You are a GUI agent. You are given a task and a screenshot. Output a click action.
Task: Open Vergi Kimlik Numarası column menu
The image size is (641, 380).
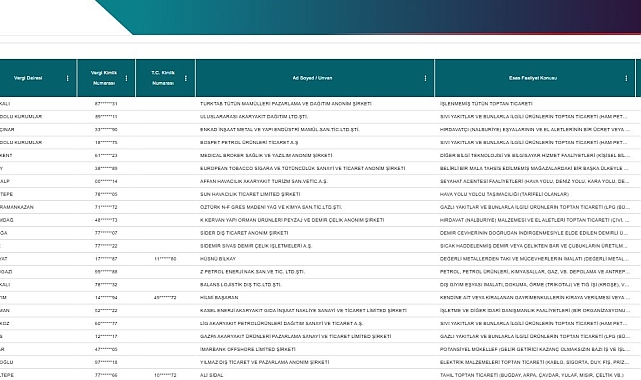[126, 78]
